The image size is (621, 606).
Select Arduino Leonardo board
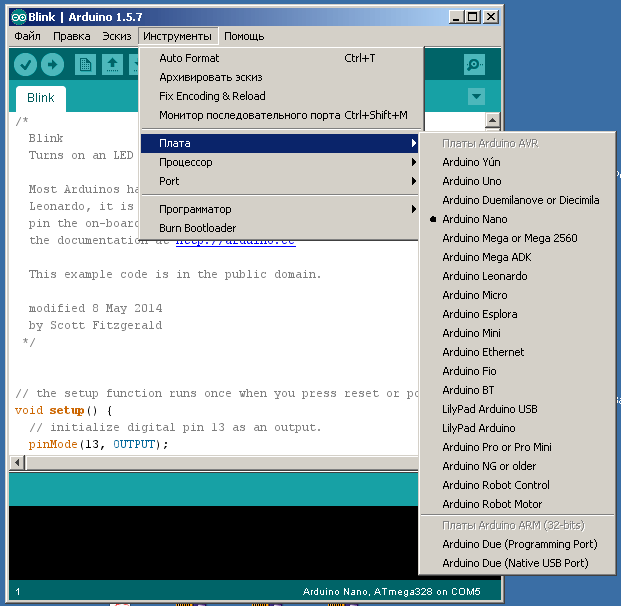(517, 276)
